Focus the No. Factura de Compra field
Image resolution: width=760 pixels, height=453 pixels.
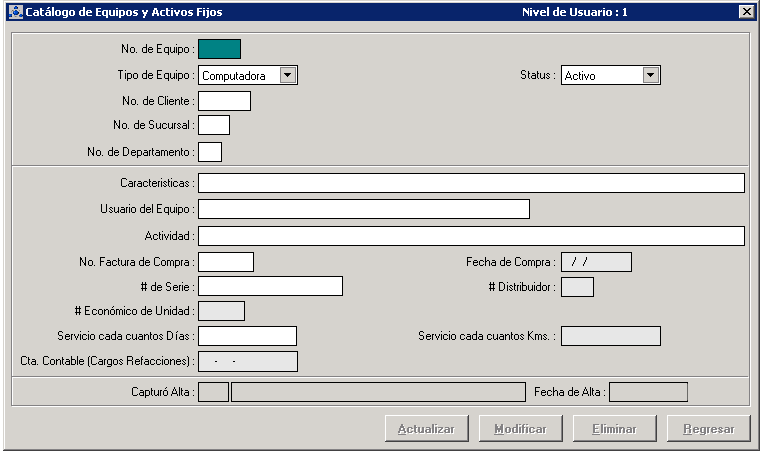(226, 262)
